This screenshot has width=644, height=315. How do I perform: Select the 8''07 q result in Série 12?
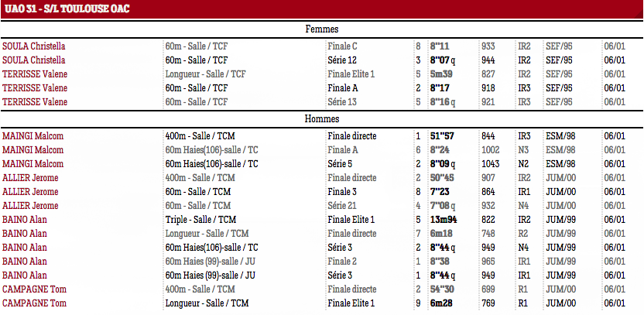tap(443, 60)
